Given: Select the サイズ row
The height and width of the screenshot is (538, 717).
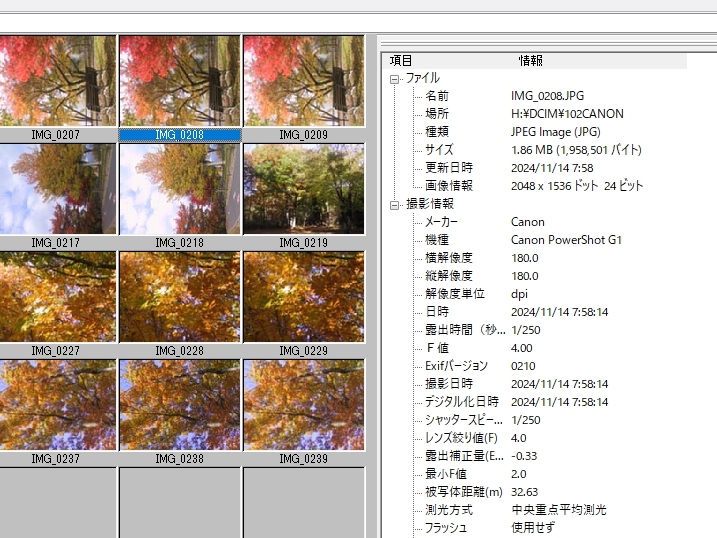Looking at the screenshot, I should (533, 149).
